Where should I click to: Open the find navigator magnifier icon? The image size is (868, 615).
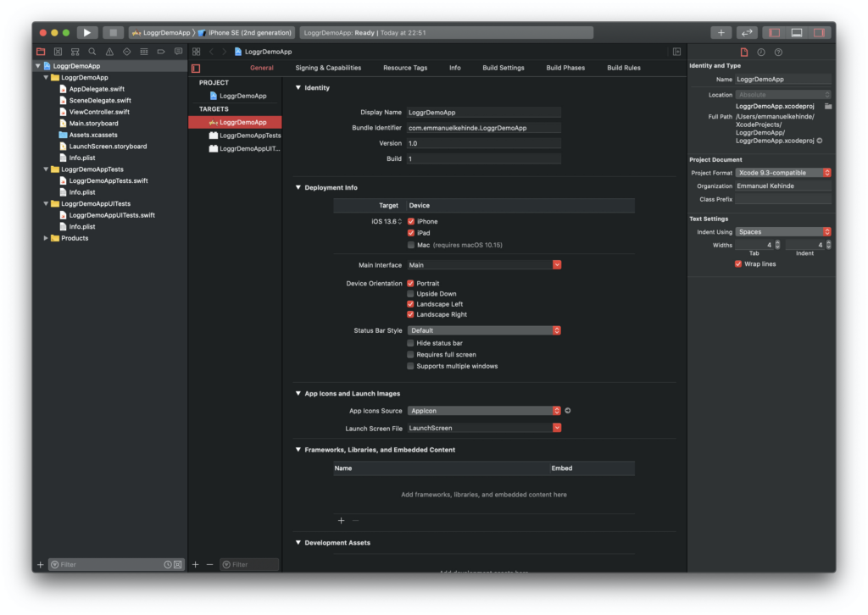pos(92,52)
